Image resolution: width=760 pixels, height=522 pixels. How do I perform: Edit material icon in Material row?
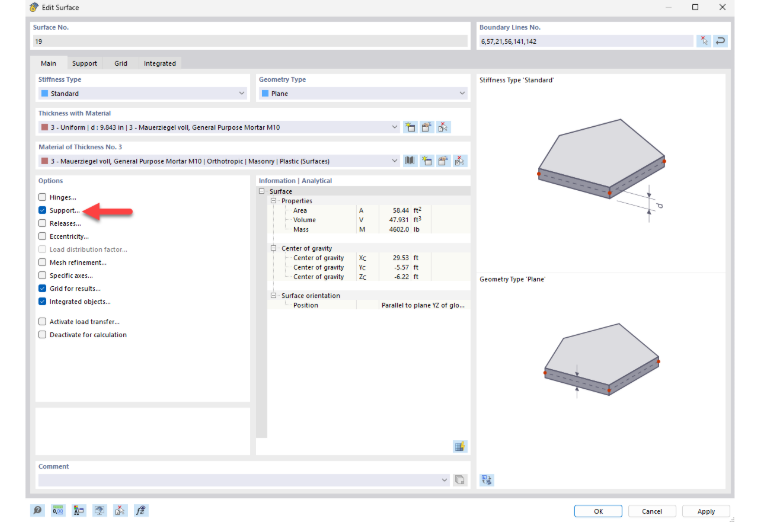tap(443, 161)
